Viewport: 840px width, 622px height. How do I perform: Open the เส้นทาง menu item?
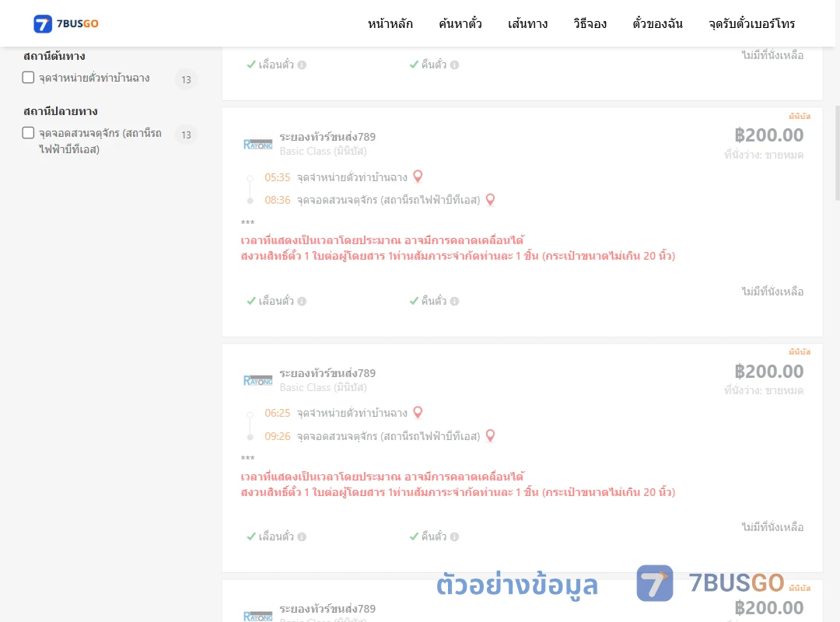pos(527,23)
